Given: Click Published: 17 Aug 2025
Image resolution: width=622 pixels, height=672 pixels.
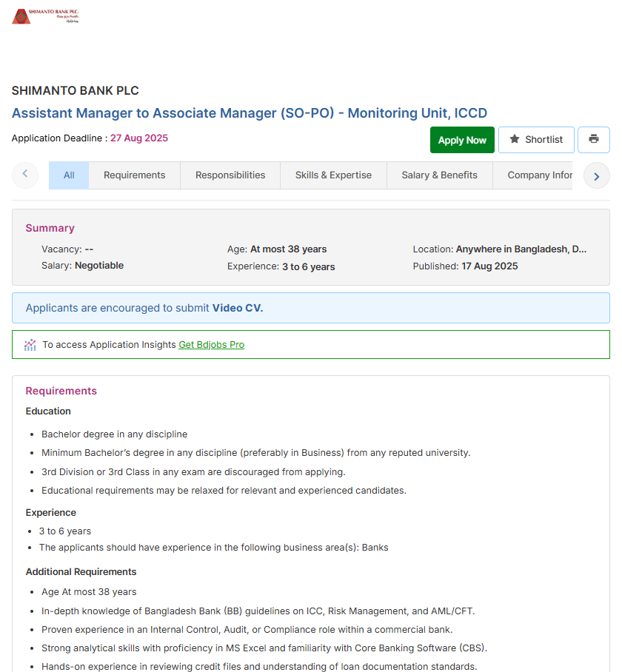Looking at the screenshot, I should [x=465, y=266].
